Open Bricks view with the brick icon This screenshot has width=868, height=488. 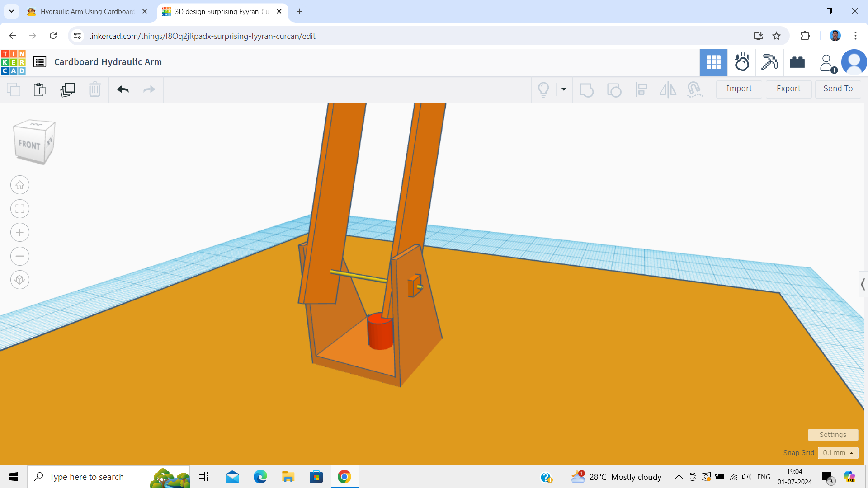(x=797, y=62)
